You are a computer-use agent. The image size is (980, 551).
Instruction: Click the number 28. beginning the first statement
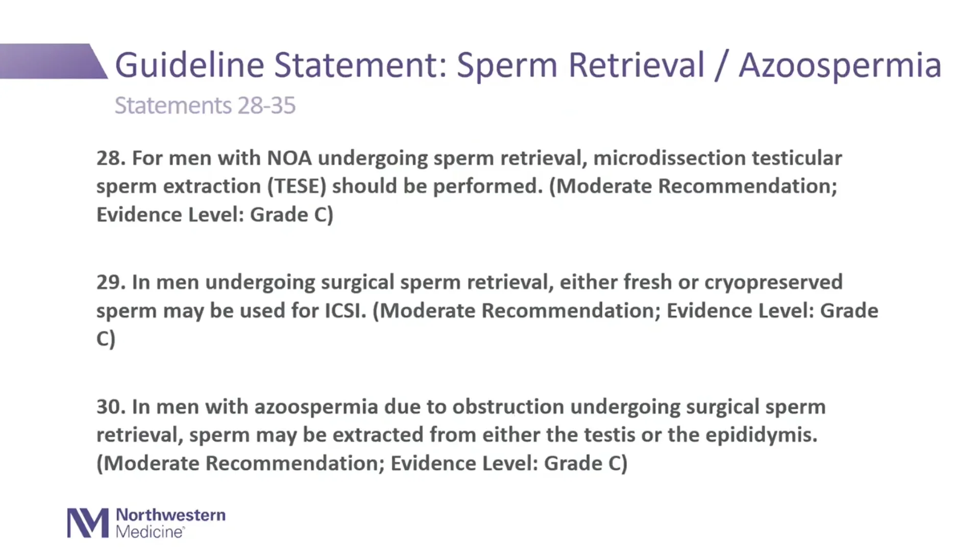tap(111, 158)
